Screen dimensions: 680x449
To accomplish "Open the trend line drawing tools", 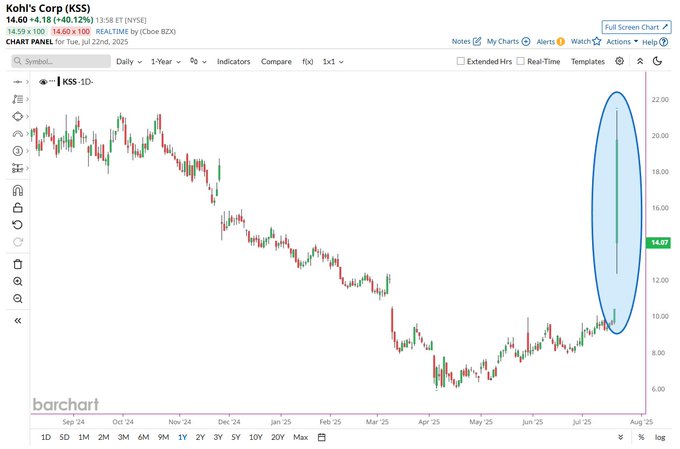I will (17, 99).
